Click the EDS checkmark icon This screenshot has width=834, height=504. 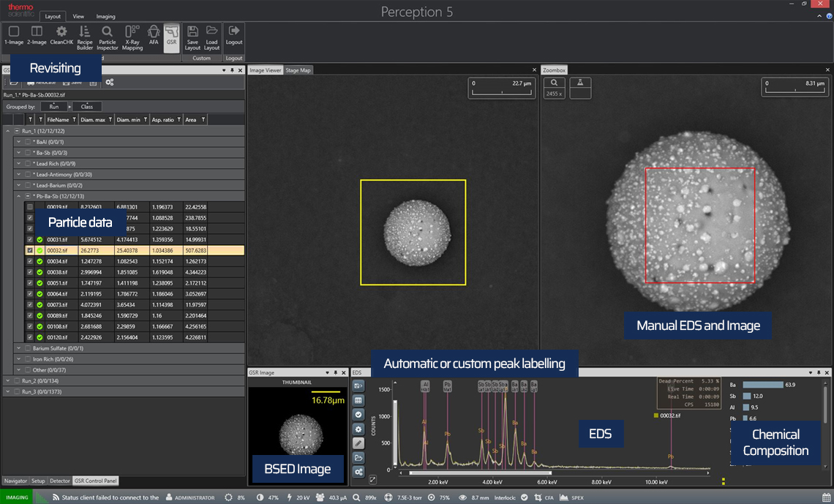tap(358, 415)
